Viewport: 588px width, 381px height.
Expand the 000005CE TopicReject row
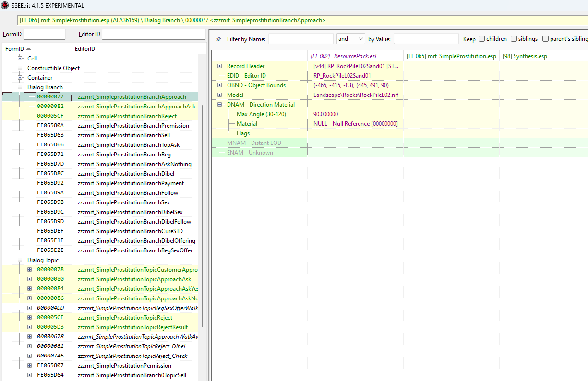pos(30,318)
